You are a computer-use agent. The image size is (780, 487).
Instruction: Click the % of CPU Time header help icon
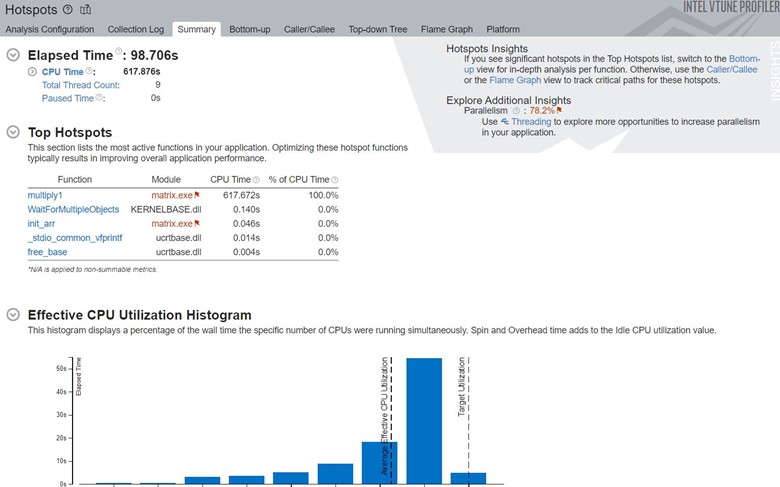[335, 180]
